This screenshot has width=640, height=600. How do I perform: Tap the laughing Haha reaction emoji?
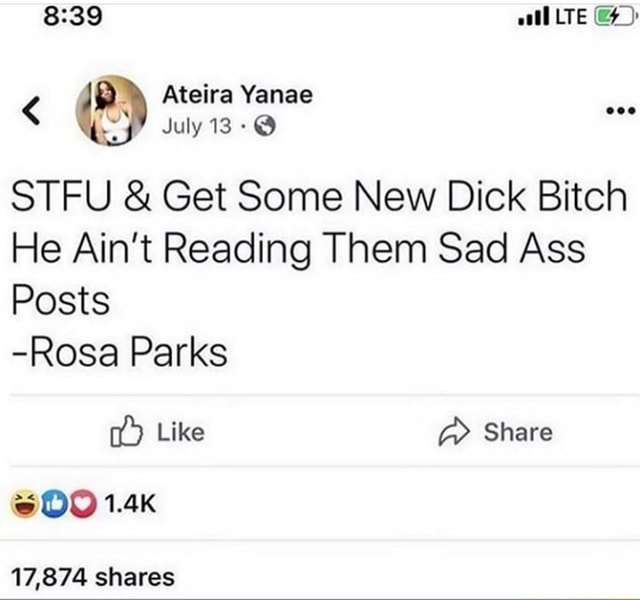coord(24,504)
